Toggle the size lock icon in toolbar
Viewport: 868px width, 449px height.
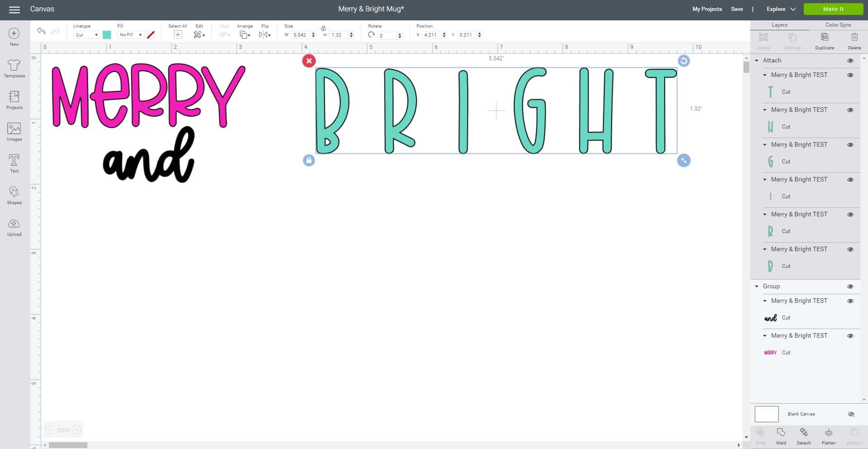pyautogui.click(x=323, y=29)
